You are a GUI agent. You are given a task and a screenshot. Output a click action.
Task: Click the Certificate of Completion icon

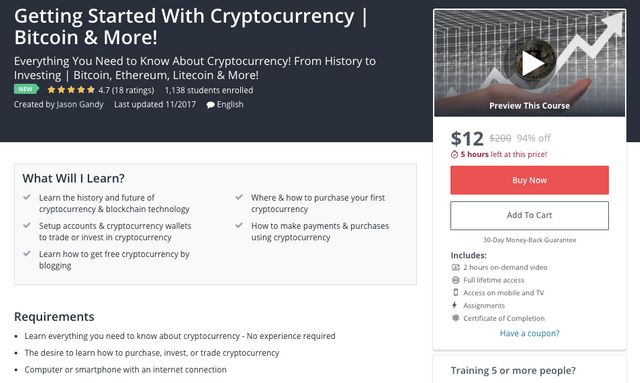click(456, 318)
